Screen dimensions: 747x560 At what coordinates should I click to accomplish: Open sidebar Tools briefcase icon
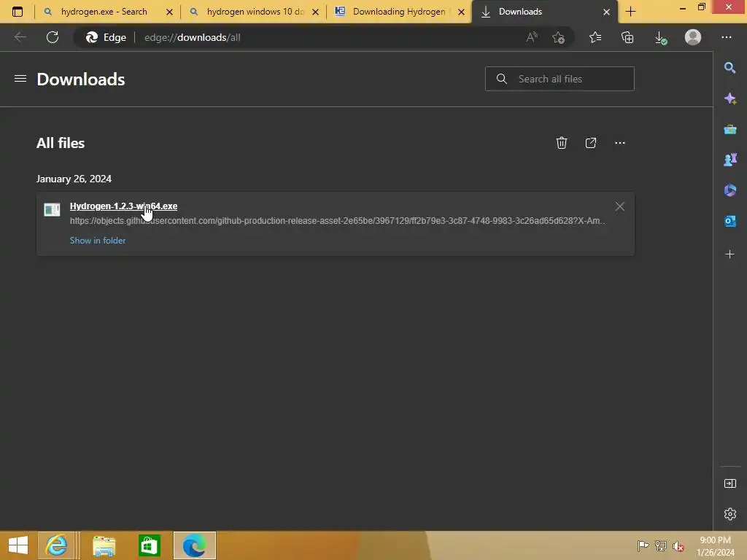click(x=729, y=130)
